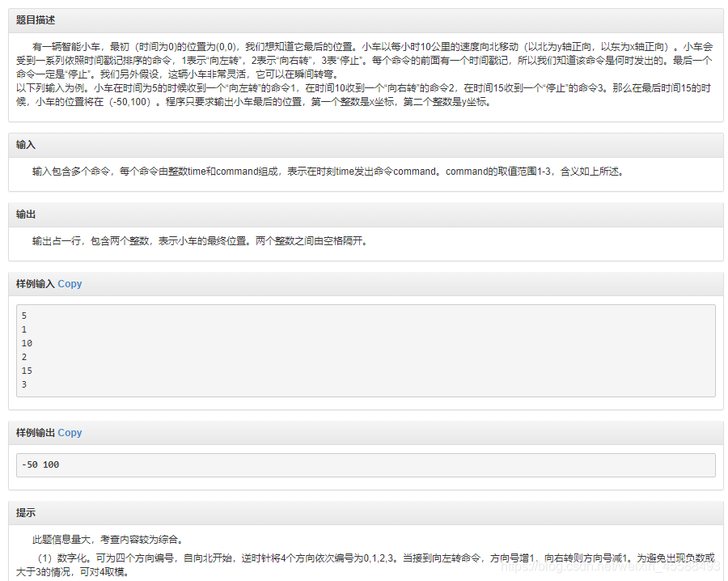Click the input description sentence 输入包含多个命令
Viewport: 728px width, 581px height.
[x=329, y=172]
